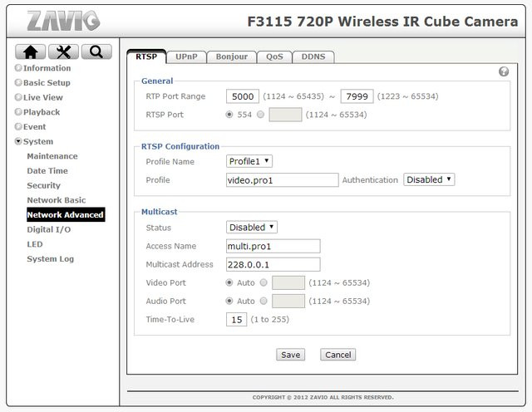The height and width of the screenshot is (412, 532).
Task: Click the Save button
Action: (290, 355)
